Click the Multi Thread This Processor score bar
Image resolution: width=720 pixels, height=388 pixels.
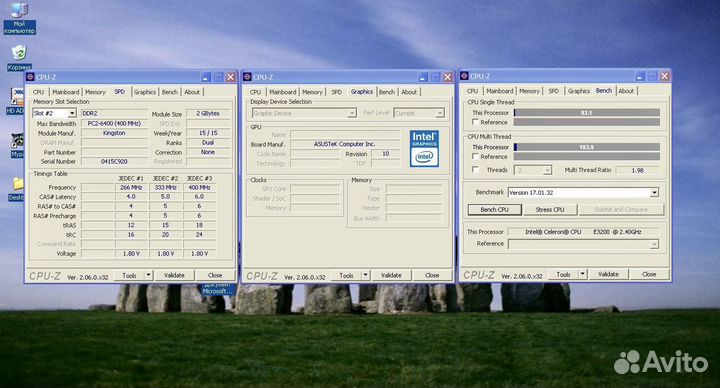[586, 147]
